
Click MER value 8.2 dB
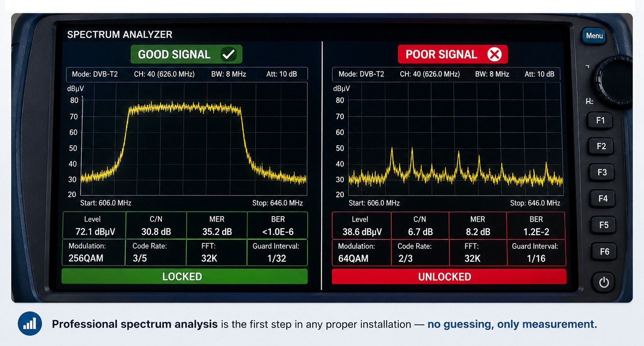478,232
